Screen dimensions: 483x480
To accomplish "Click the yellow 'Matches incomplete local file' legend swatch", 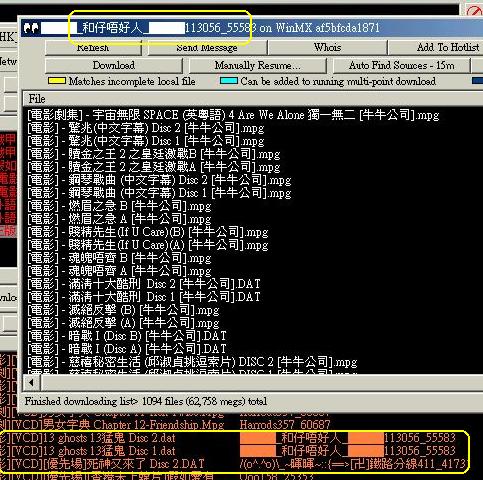I will pos(57,81).
